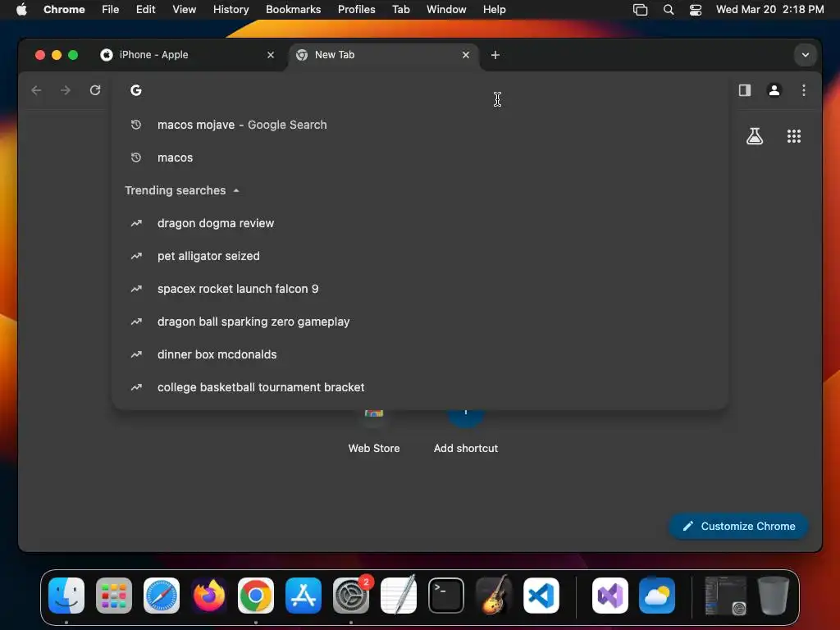
Task: Open Chrome's three-dot menu
Action: pos(804,90)
